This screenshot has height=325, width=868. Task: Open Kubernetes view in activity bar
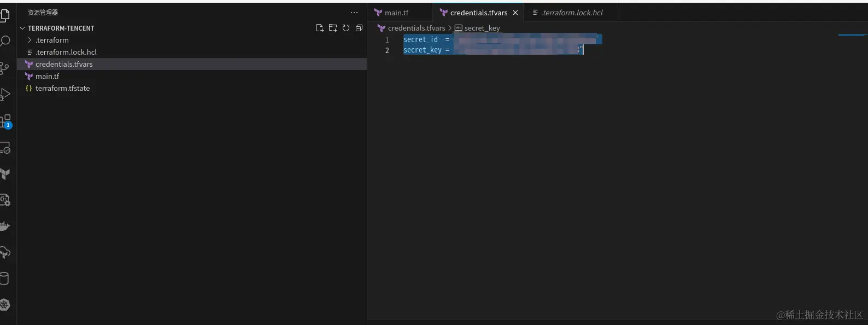[x=5, y=305]
